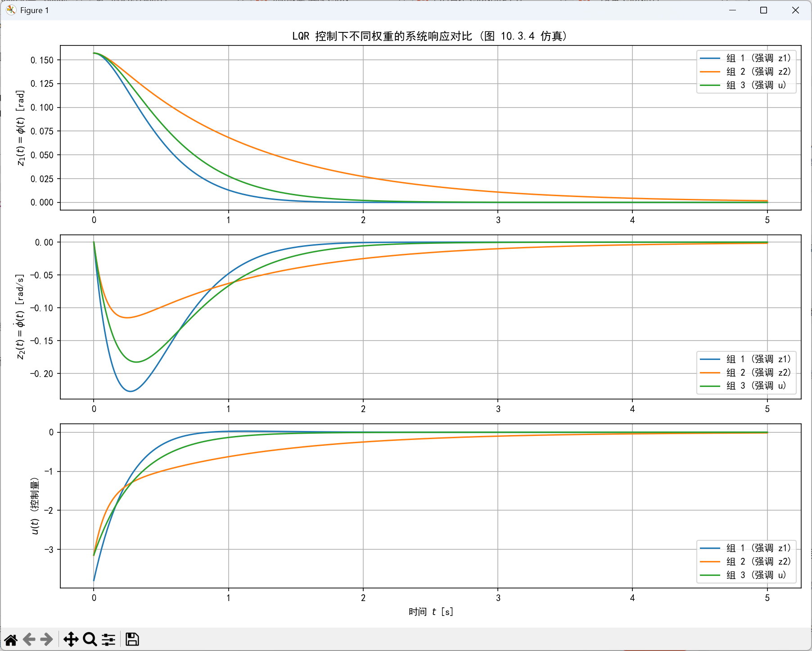Activate the Zoom to rectangle tool
Image resolution: width=812 pixels, height=651 pixels.
tap(90, 639)
